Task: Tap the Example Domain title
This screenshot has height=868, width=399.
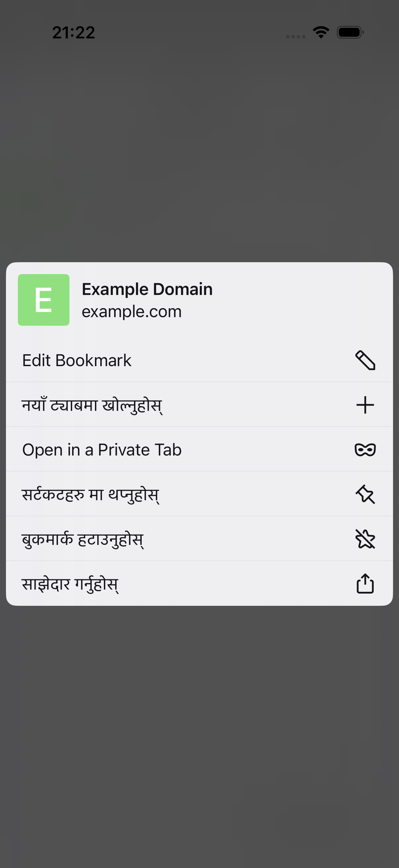Action: pyautogui.click(x=147, y=289)
